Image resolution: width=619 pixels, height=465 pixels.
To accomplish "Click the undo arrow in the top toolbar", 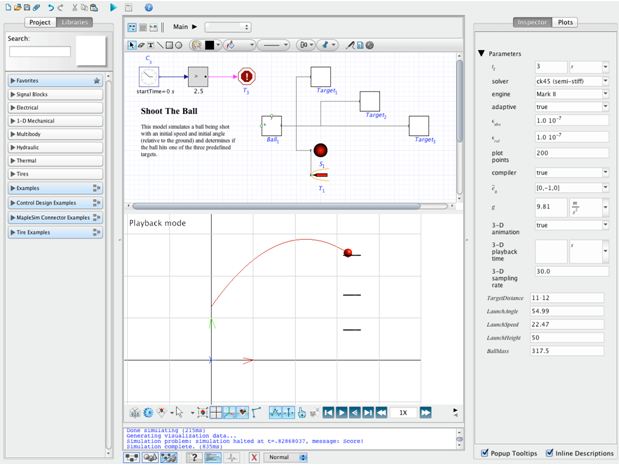I will click(51, 7).
